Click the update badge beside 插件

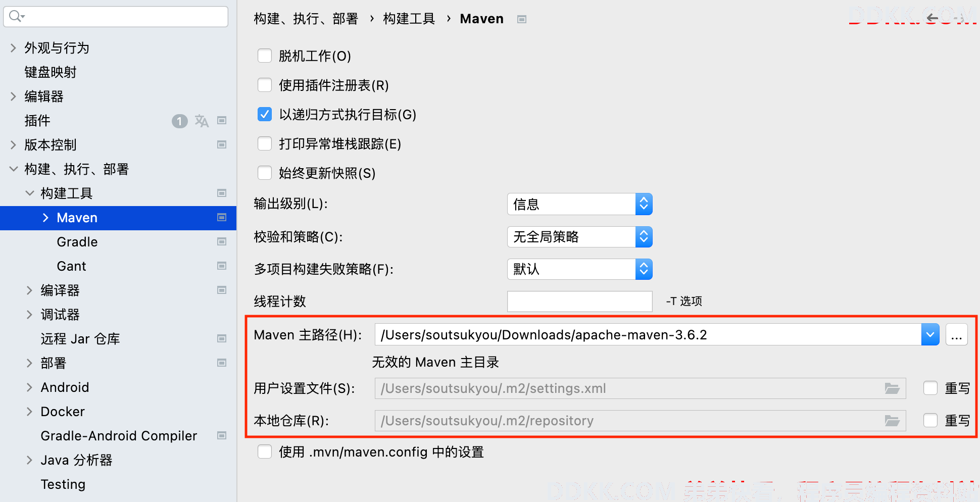179,121
